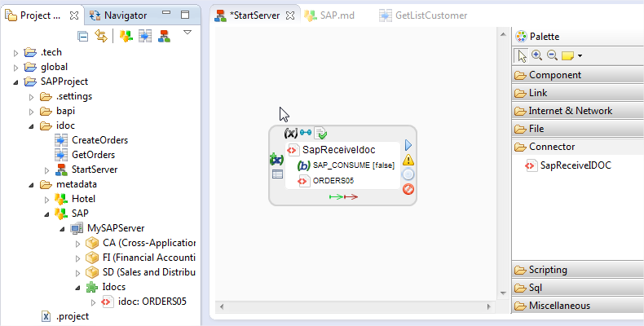The height and width of the screenshot is (326, 644).
Task: Click the blue link icon above SapReceiveIdoc
Action: tap(306, 133)
